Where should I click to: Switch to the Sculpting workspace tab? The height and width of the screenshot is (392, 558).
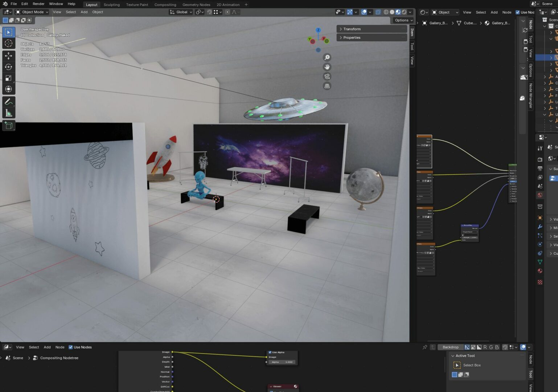(x=111, y=5)
